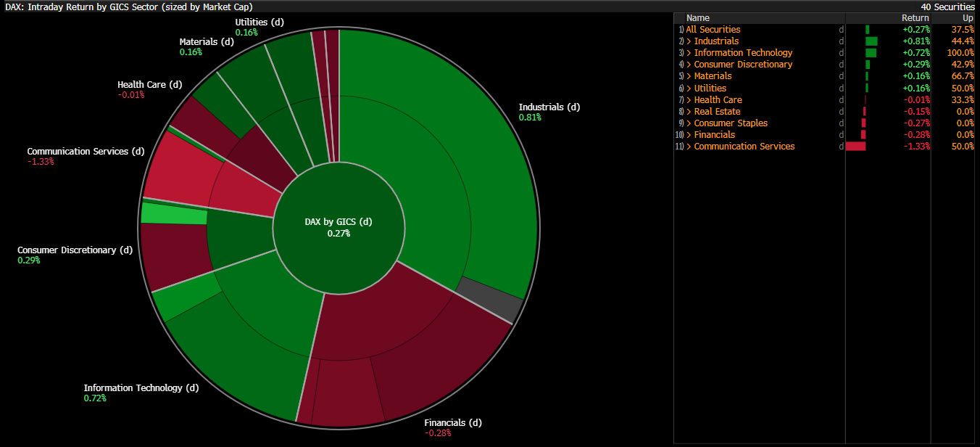The height and width of the screenshot is (447, 980).
Task: Expand the Industrials row chevron in the table
Action: click(x=689, y=41)
